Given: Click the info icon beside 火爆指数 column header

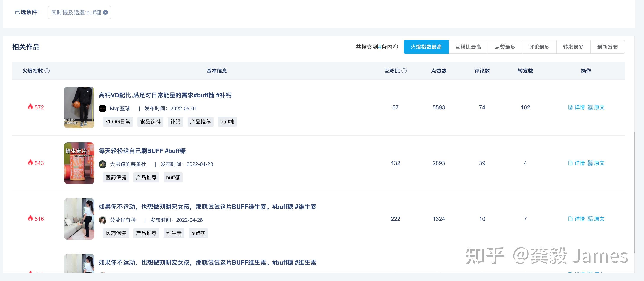Looking at the screenshot, I should pos(47,71).
